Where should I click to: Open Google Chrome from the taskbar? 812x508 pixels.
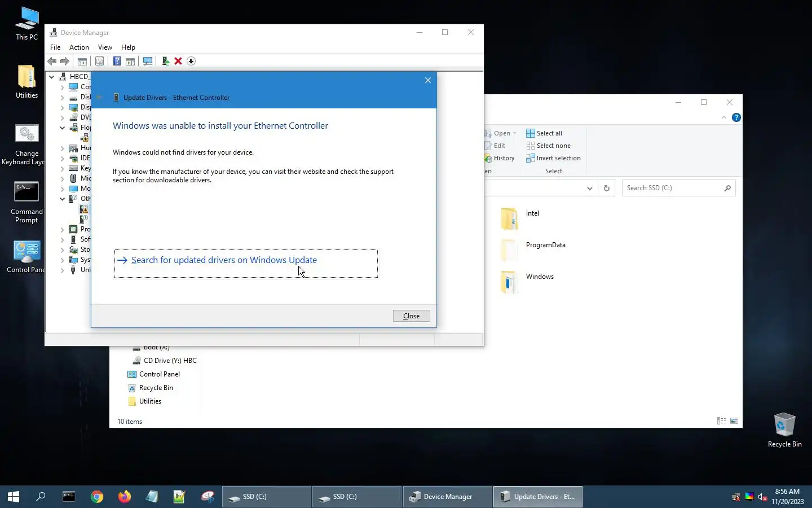tap(97, 497)
